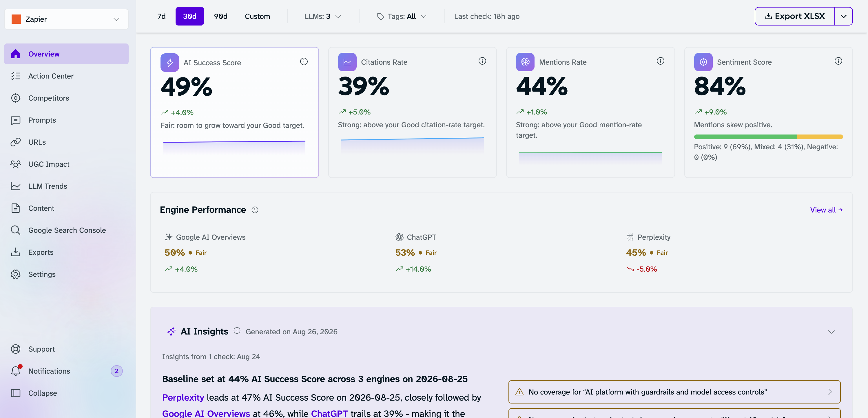Open the Zapier brand selector dropdown
The width and height of the screenshot is (868, 418).
[x=66, y=19]
